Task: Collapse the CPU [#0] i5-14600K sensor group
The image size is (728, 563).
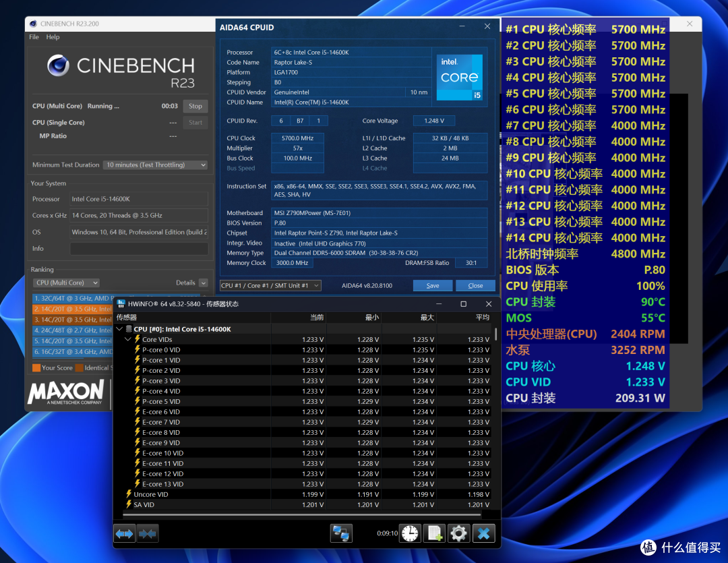Action: coord(119,329)
